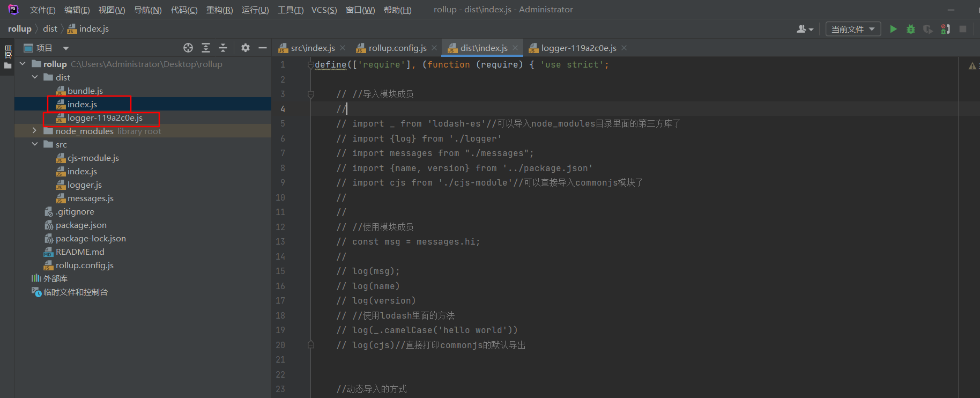
Task: Click the fold marker on line 1
Action: (310, 65)
